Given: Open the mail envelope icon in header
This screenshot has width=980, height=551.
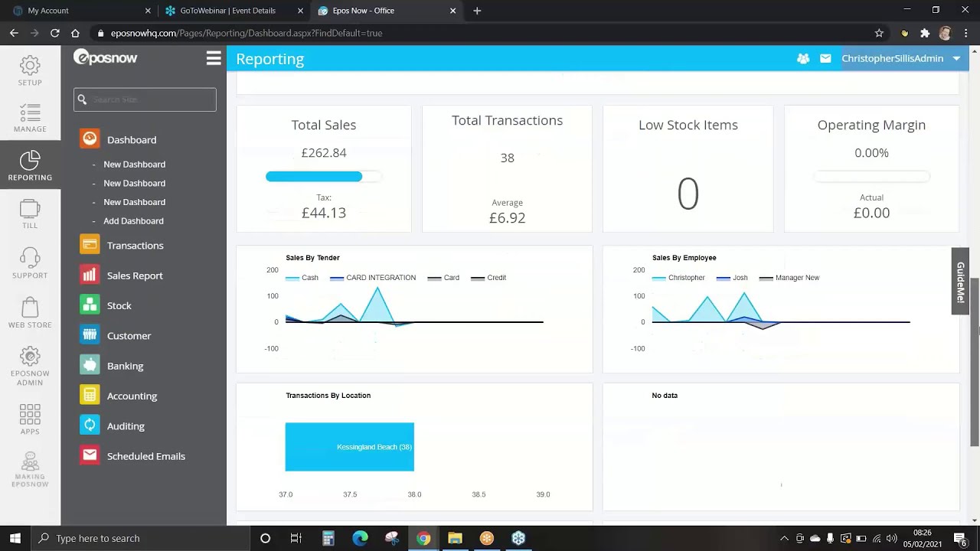Looking at the screenshot, I should coord(825,58).
